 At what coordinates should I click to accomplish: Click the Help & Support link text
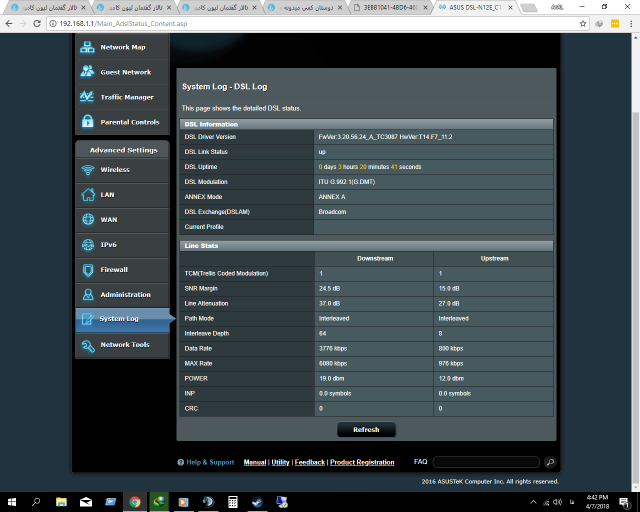(x=210, y=462)
